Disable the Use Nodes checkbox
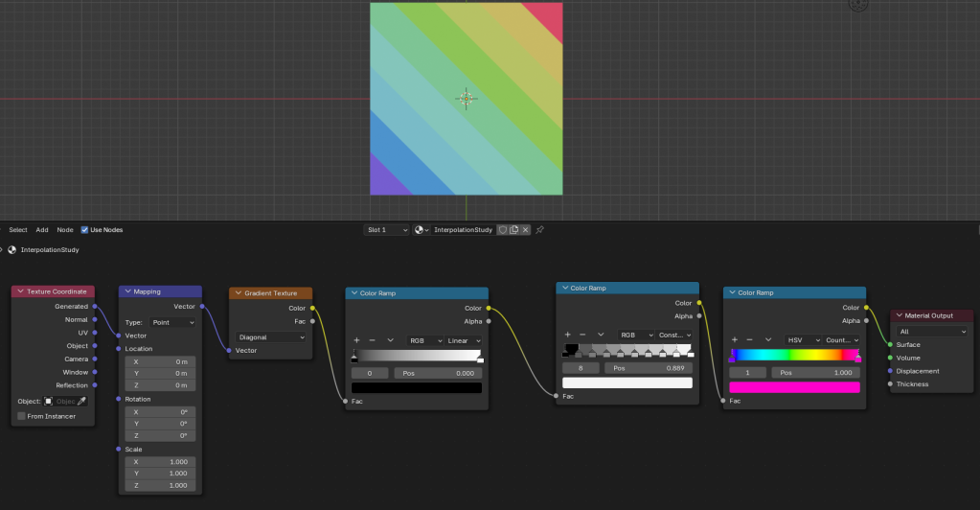The height and width of the screenshot is (510, 980). (84, 230)
